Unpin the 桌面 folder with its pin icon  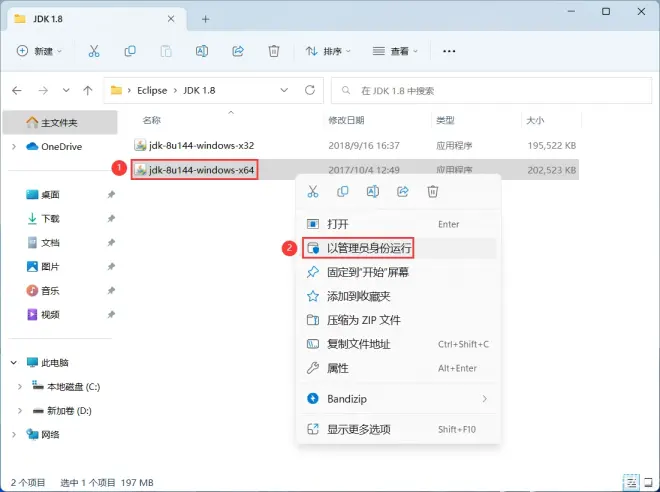(x=111, y=194)
